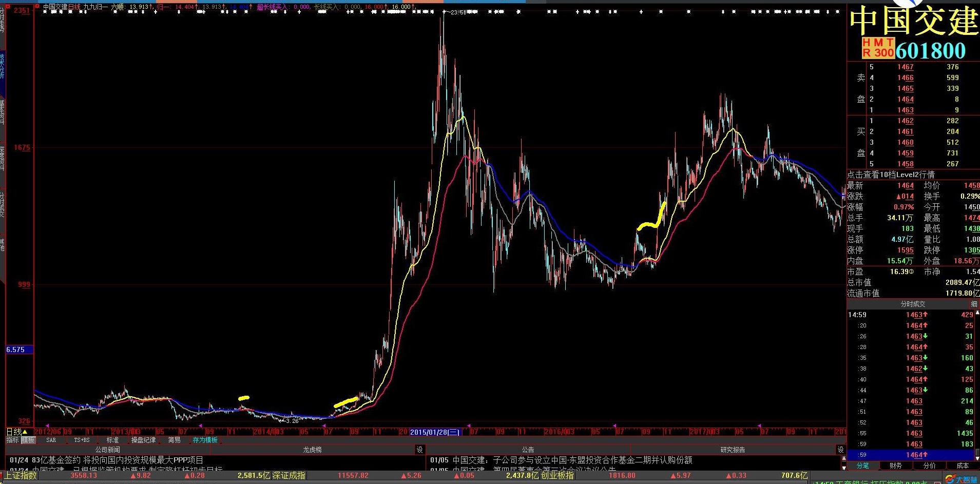Image resolution: width=980 pixels, height=484 pixels.
Task: Click the 总市值 value 2089.47亿
Action: (962, 282)
